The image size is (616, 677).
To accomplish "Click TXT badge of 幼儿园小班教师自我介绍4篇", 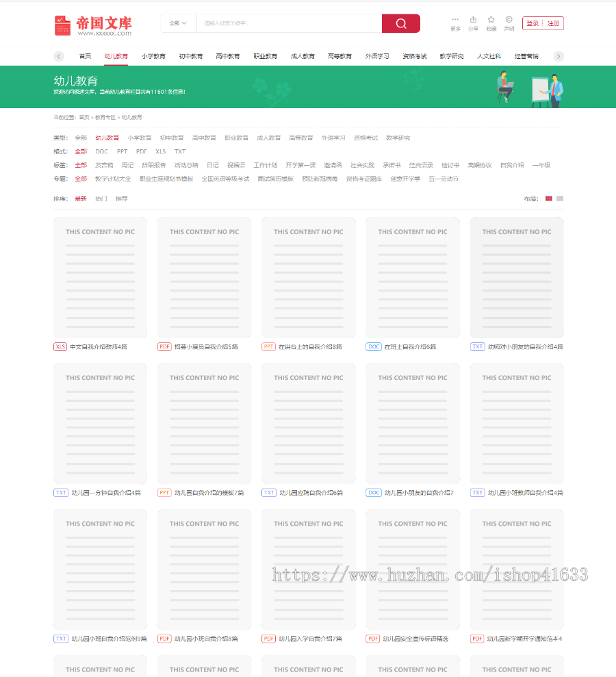I will pos(478,493).
